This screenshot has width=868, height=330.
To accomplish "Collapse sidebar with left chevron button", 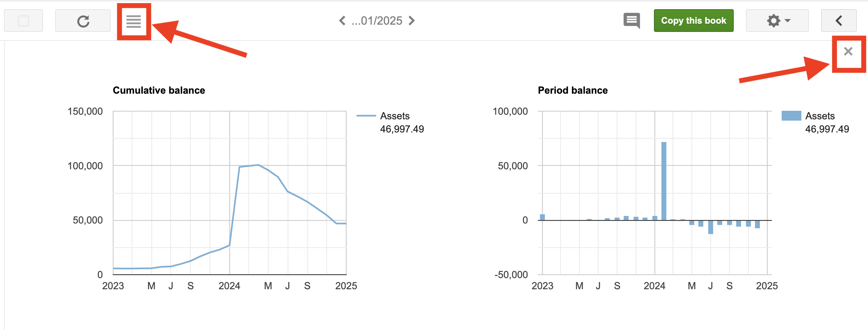I will (x=838, y=21).
